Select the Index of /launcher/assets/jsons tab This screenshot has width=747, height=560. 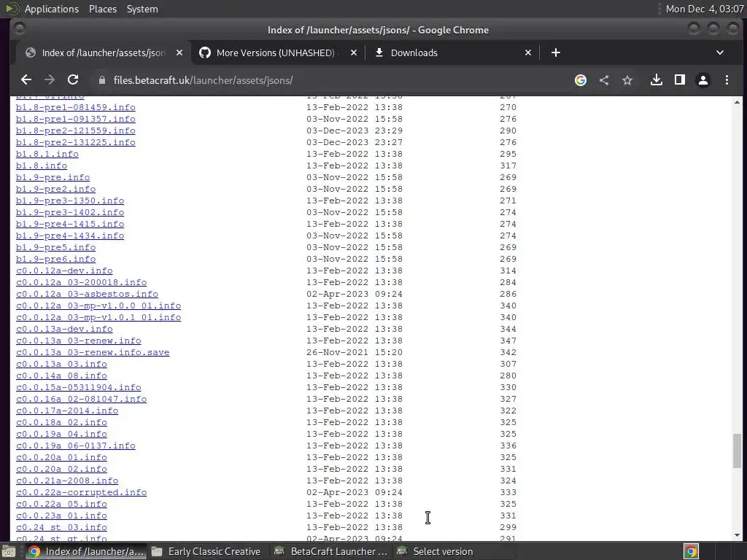(104, 52)
